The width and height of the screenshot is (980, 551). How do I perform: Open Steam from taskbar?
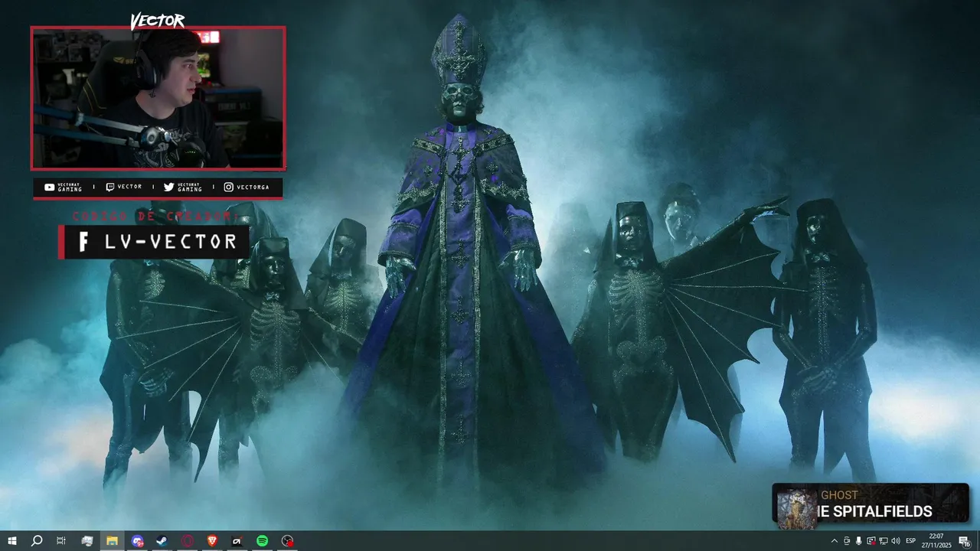pos(162,541)
